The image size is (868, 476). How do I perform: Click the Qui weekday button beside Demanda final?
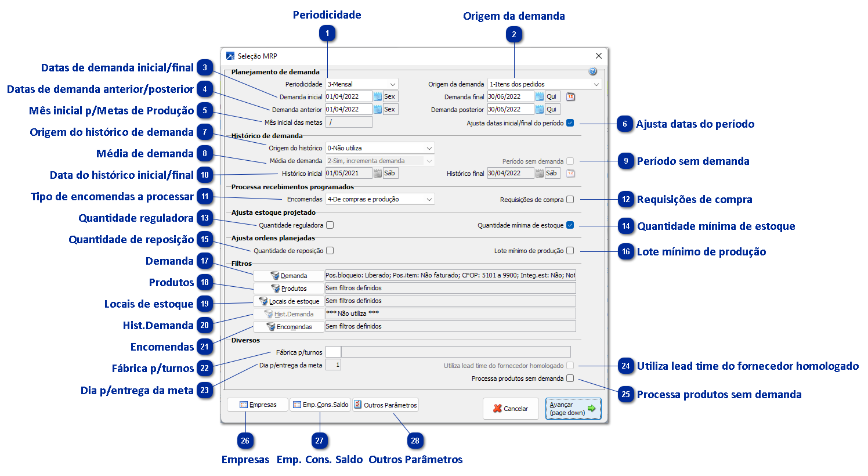coord(552,97)
